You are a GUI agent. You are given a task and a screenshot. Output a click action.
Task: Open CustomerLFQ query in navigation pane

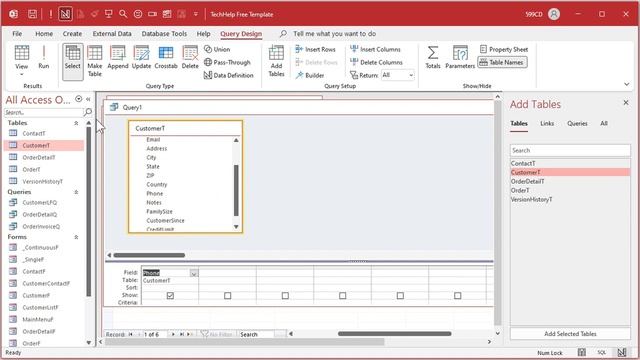(40, 202)
